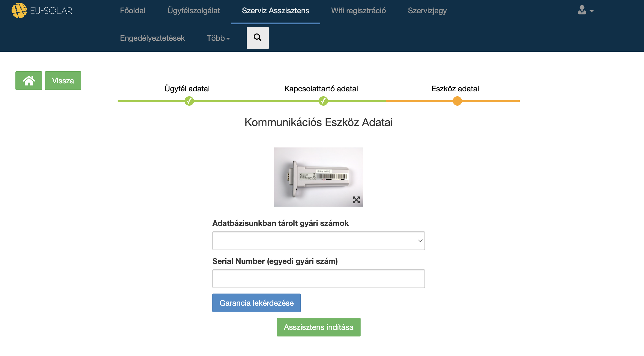Click the Asszisztens indítása button
This screenshot has width=644, height=356.
pyautogui.click(x=318, y=327)
